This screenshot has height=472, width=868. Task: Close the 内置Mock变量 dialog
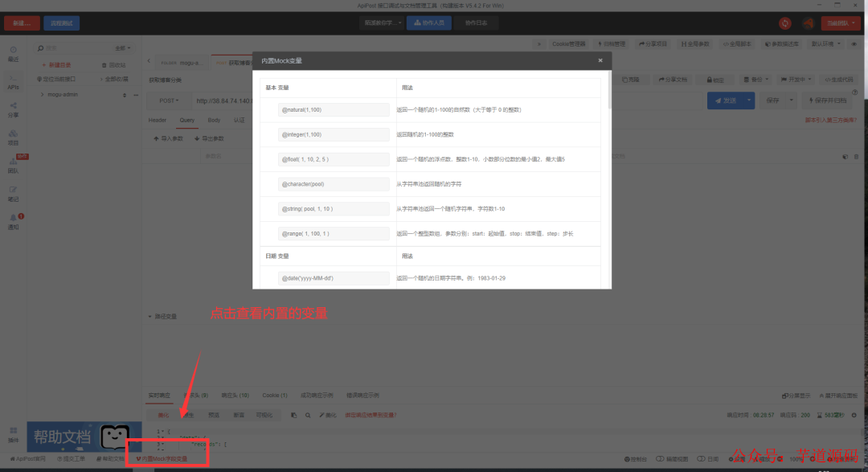click(600, 60)
